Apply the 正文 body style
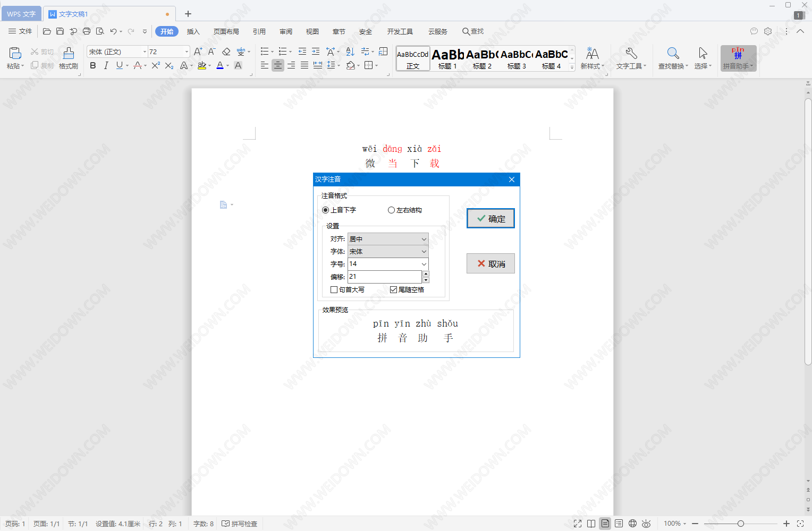 point(413,58)
